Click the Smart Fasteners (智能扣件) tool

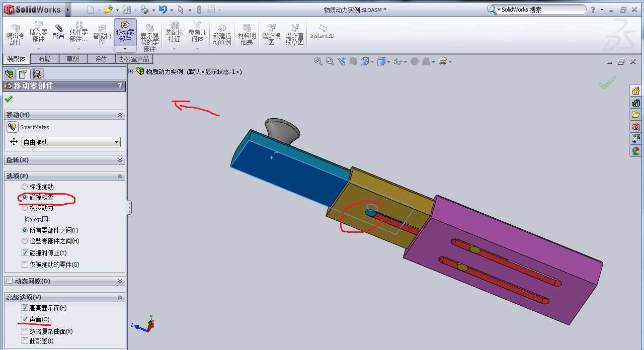coord(102,34)
